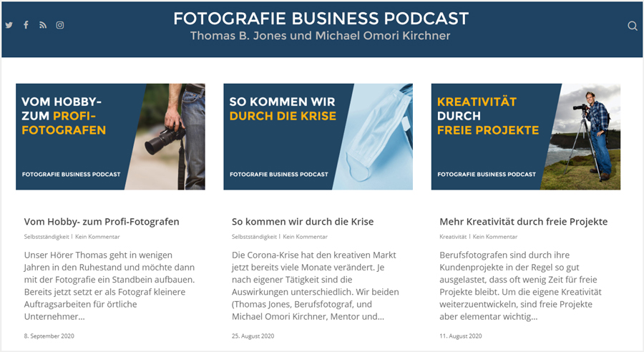
Task: Select Selbstständigkeit category under the Krise article
Action: click(254, 237)
